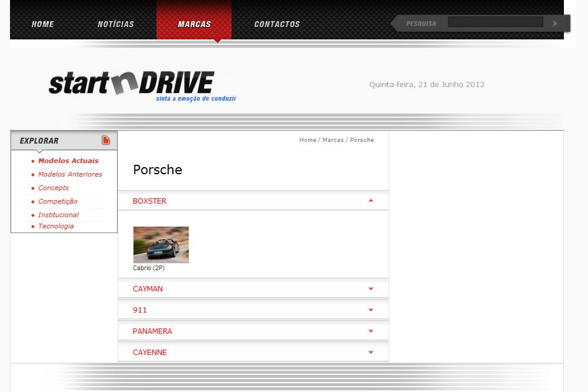Click the Home breadcrumb link
Viewport: 588px width, 392px height.
pyautogui.click(x=308, y=139)
